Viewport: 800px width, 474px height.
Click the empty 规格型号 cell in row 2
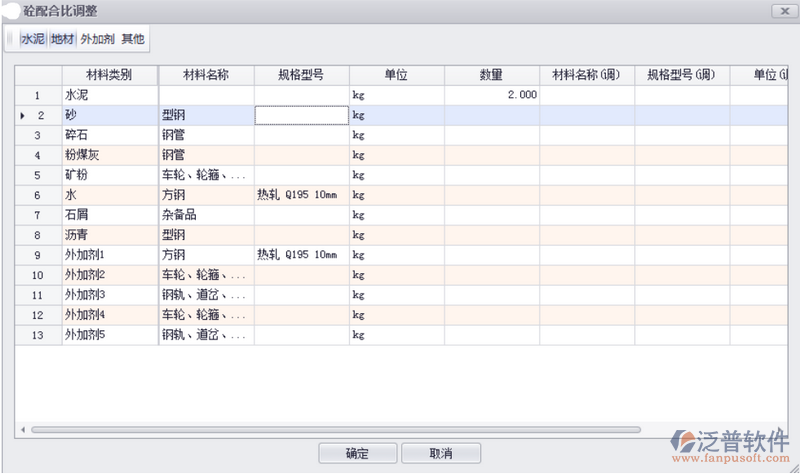click(301, 115)
